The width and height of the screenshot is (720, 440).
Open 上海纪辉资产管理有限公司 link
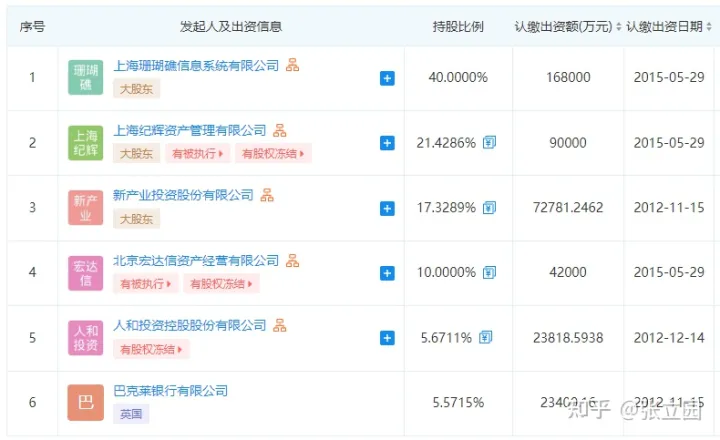click(x=190, y=131)
